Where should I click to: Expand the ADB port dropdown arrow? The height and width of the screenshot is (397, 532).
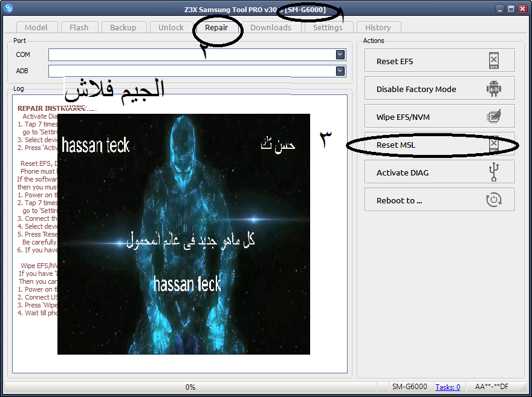[x=340, y=71]
